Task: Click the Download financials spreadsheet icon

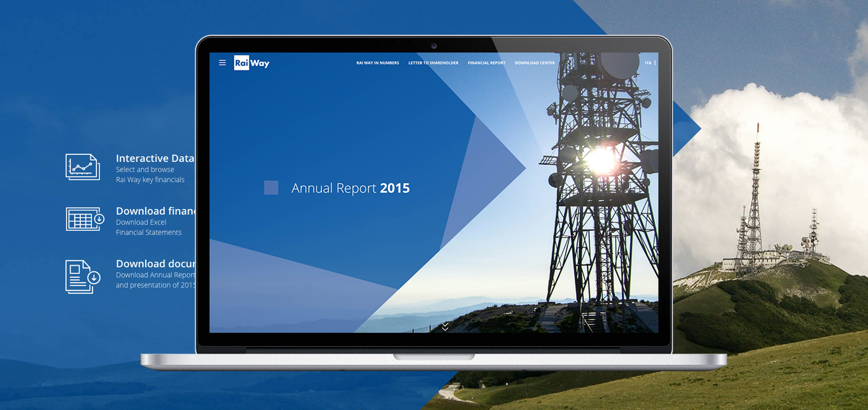Action: (x=85, y=219)
